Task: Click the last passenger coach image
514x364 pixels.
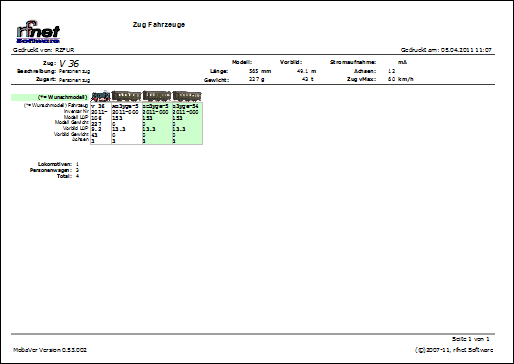Action: tap(187, 96)
